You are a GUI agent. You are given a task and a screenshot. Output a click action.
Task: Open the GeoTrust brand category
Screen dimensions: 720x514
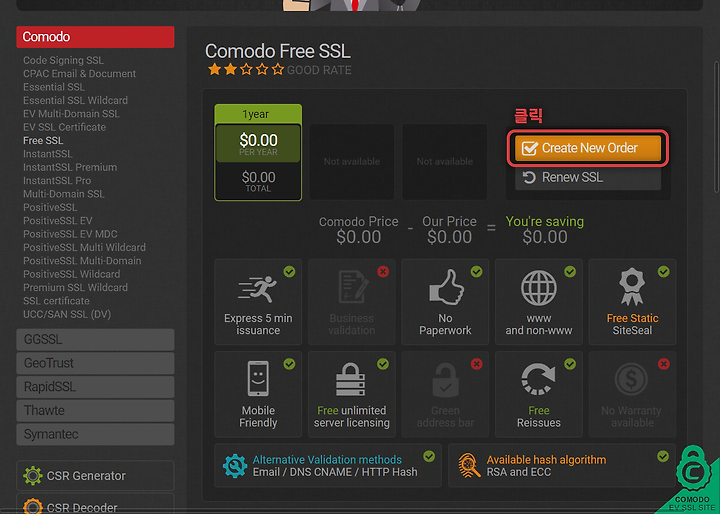click(95, 363)
